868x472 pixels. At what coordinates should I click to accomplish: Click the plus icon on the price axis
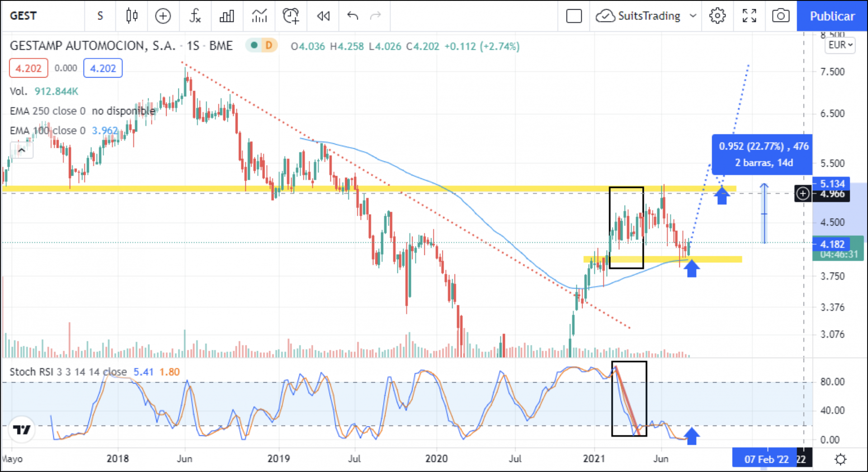803,194
